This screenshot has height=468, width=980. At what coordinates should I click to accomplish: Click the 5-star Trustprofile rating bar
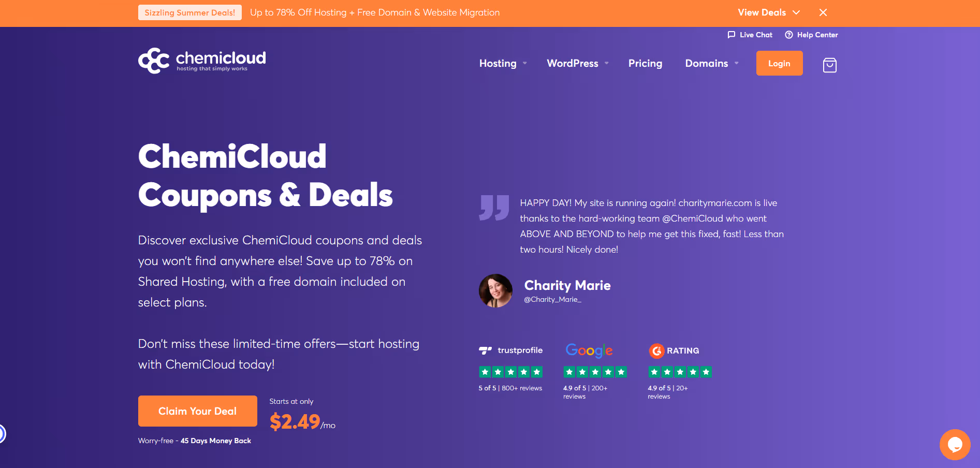tap(510, 372)
